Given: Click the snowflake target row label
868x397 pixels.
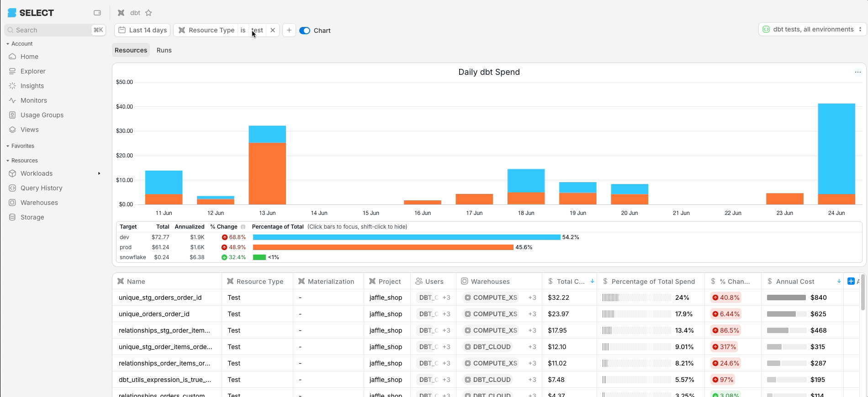Looking at the screenshot, I should (132, 257).
